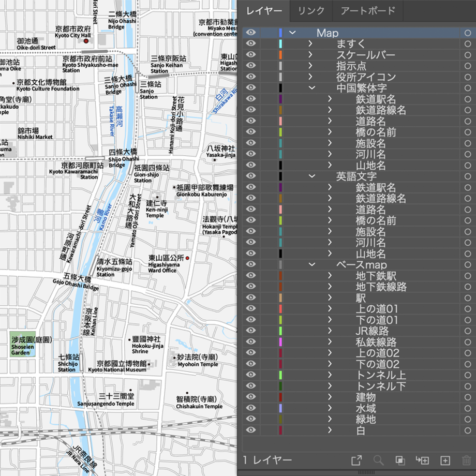Click the target circle of 緑地 layer
Image resolution: width=476 pixels, height=476 pixels.
coord(468,419)
